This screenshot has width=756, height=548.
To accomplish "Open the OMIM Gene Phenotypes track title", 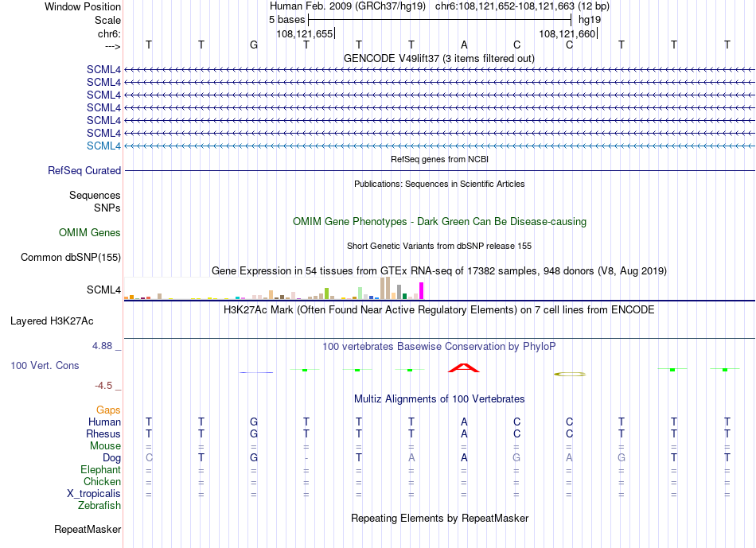I will coord(439,222).
